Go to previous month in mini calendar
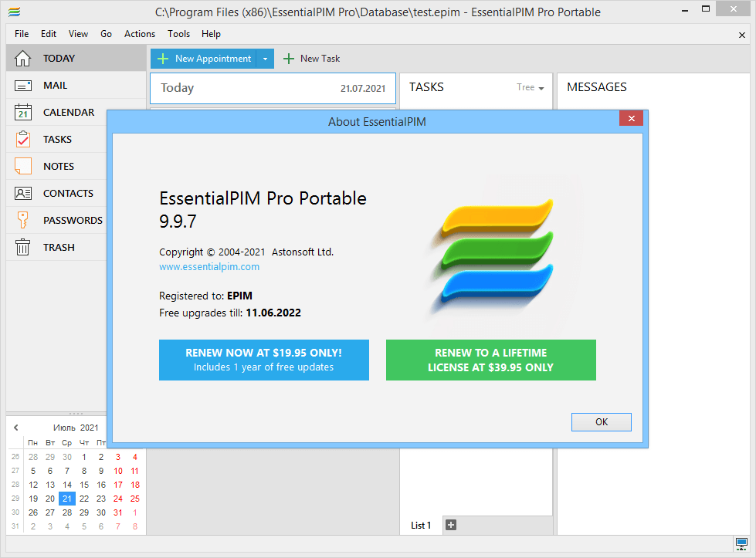 coord(16,428)
